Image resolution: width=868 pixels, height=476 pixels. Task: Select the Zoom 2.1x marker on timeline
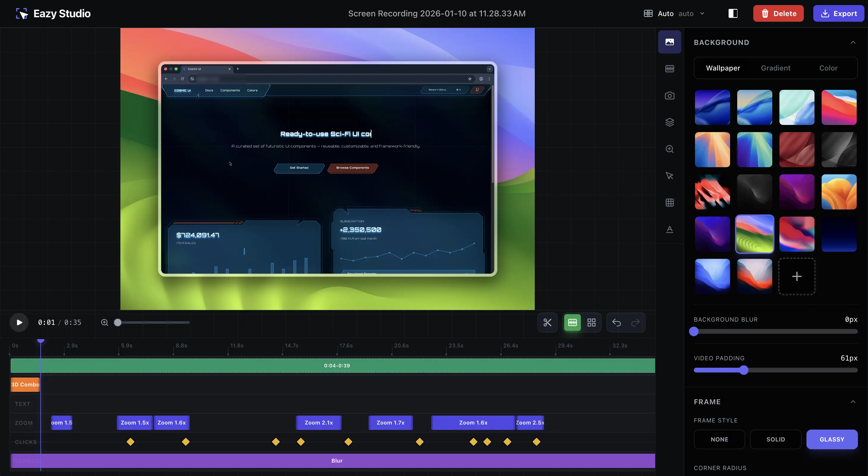(318, 422)
